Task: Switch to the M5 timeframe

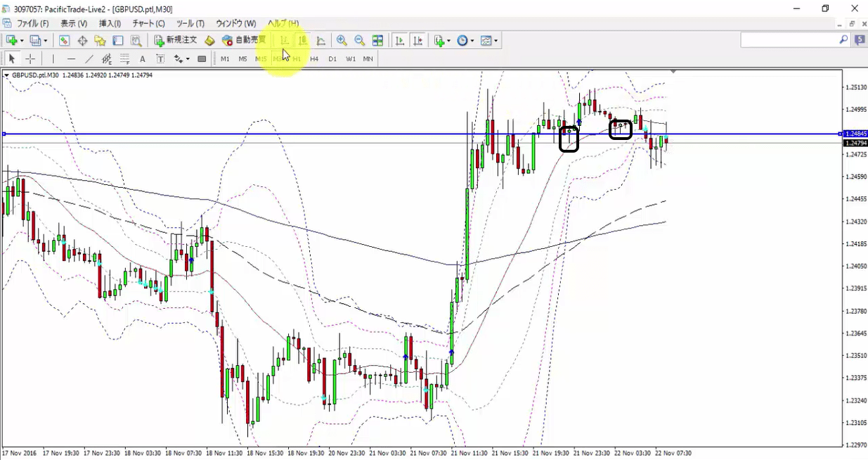Action: 242,59
